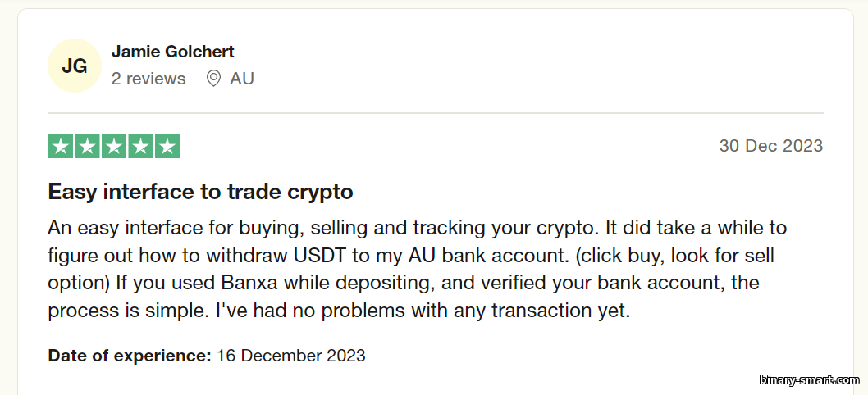
Task: Open the 'Easy interface to trade crypto' title
Action: point(200,192)
